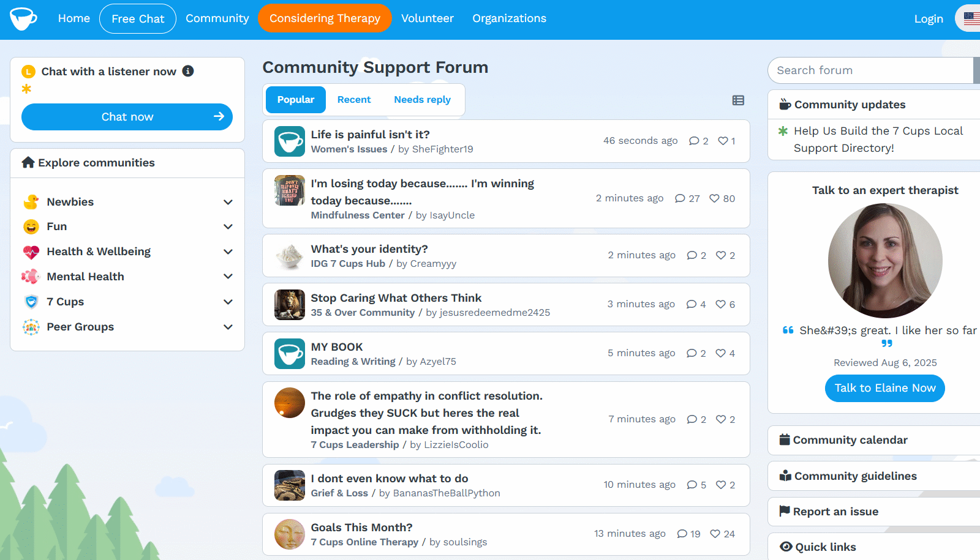Screen dimensions: 980x560
Task: Click the 7 Cups shield icon
Action: click(31, 302)
